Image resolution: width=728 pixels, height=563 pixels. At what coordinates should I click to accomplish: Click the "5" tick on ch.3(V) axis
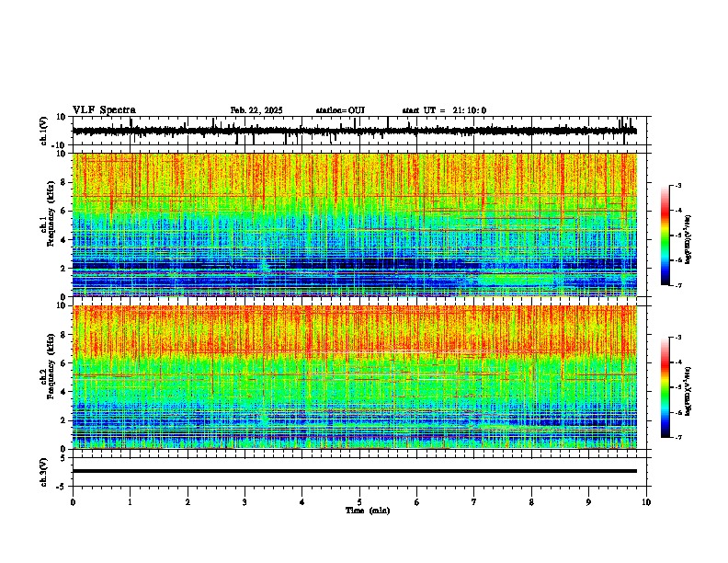63,457
